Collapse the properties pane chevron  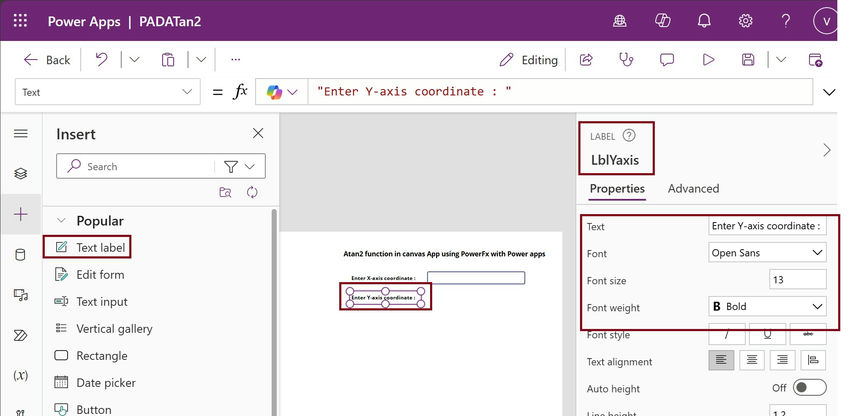tap(827, 150)
